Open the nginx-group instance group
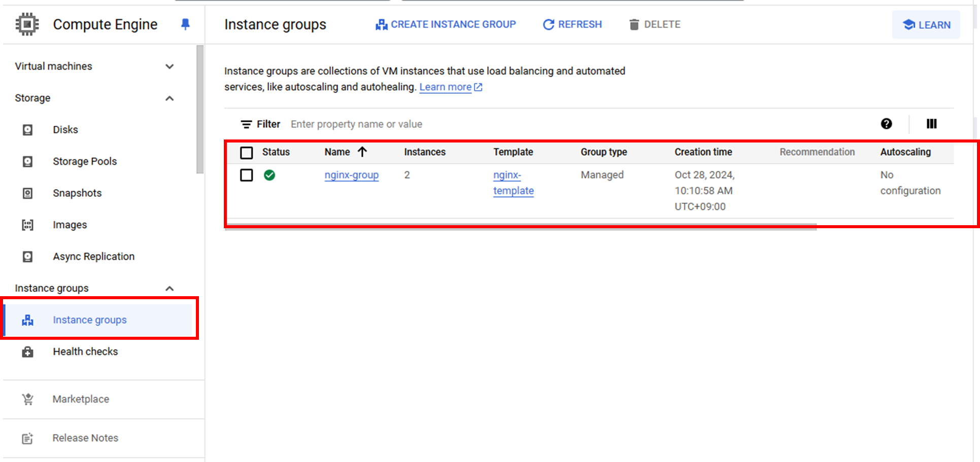Viewport: 980px width, 462px height. click(x=352, y=175)
